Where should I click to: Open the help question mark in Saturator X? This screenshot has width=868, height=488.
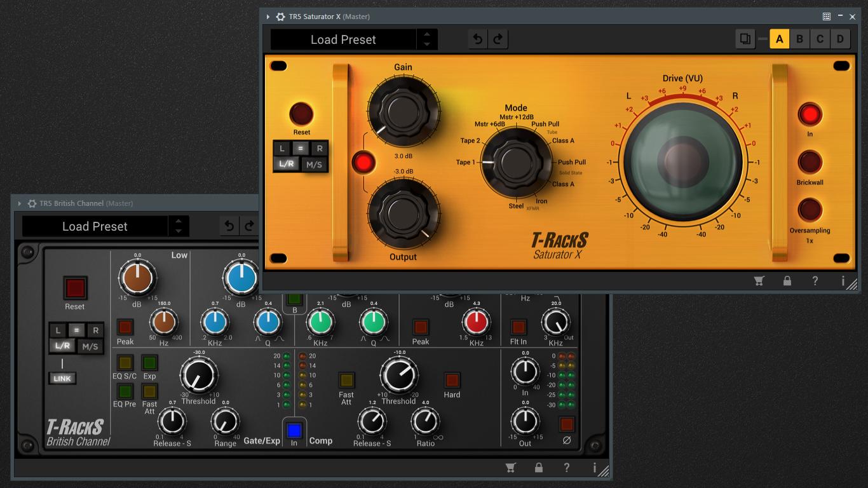(815, 281)
